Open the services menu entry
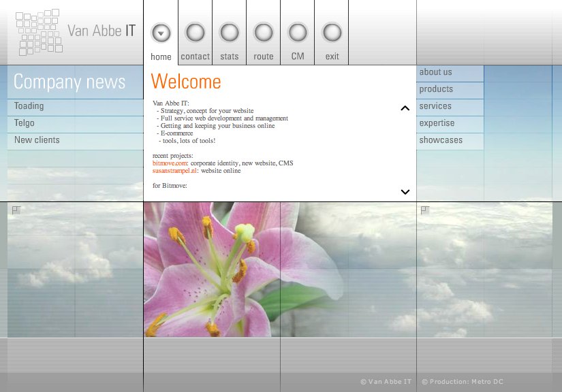 pyautogui.click(x=436, y=106)
